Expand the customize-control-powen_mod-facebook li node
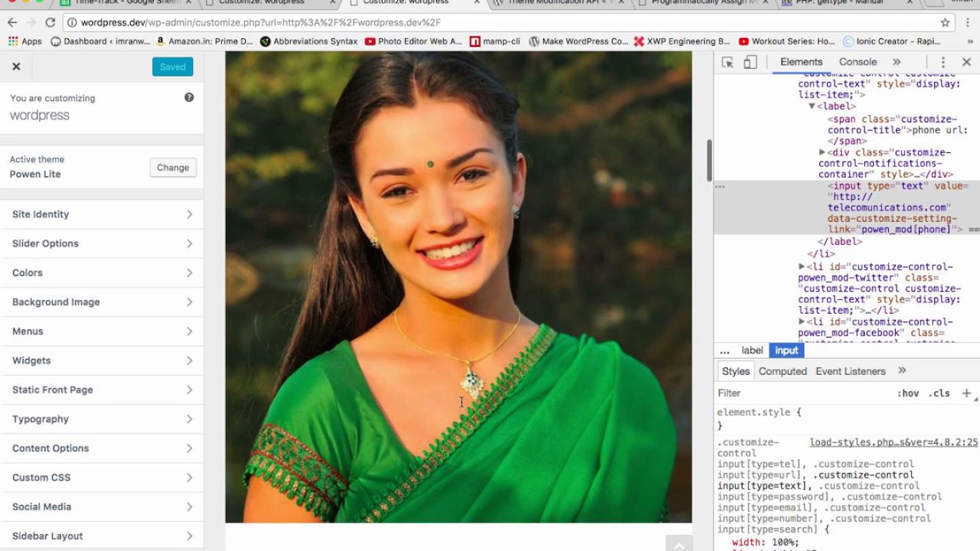 (x=802, y=321)
